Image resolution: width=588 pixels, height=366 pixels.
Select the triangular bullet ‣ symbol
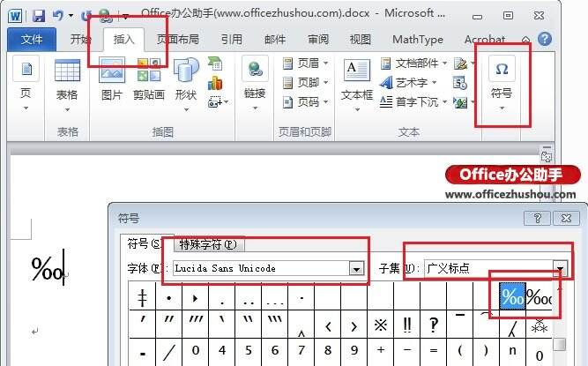pyautogui.click(x=196, y=296)
